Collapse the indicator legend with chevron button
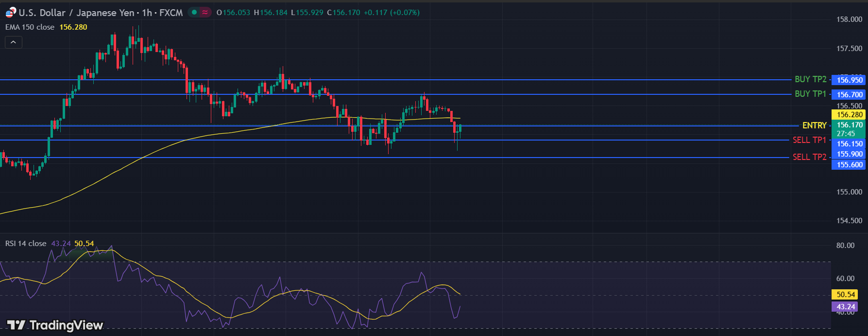868x336 pixels. (x=14, y=42)
